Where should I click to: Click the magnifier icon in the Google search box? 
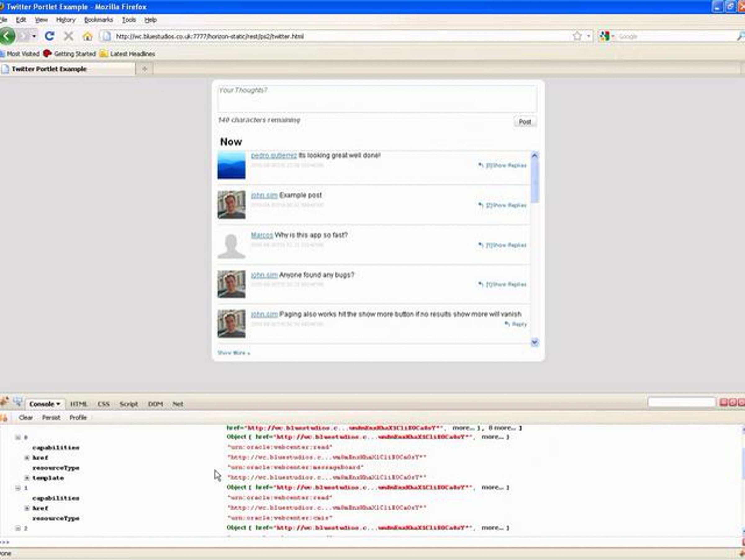(x=741, y=36)
